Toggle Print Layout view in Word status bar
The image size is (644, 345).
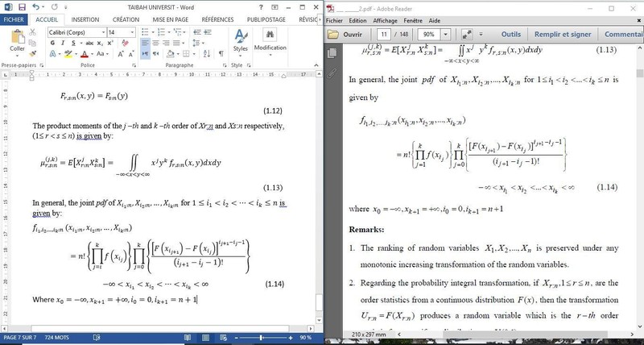206,338
